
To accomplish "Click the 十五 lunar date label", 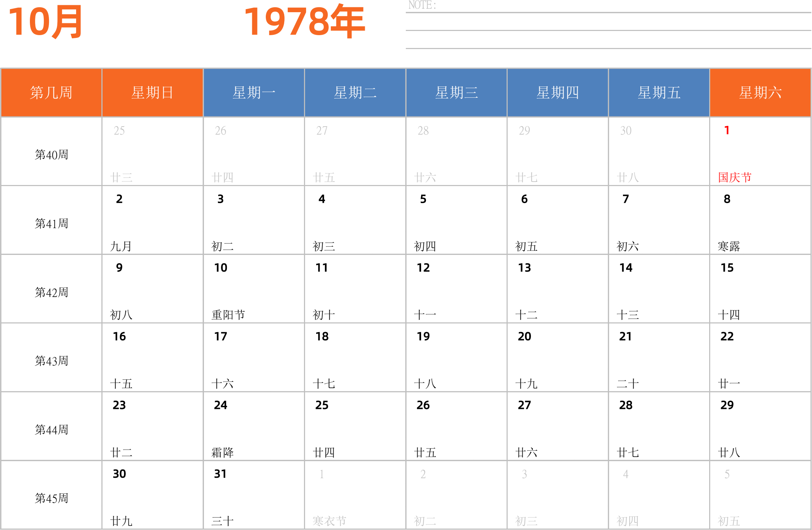I will click(x=121, y=384).
